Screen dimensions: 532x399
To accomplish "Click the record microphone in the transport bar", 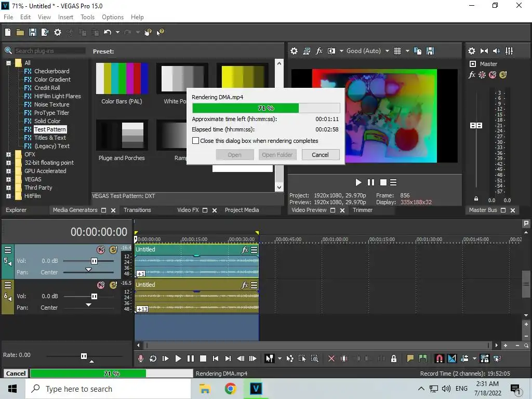I will [140, 358].
